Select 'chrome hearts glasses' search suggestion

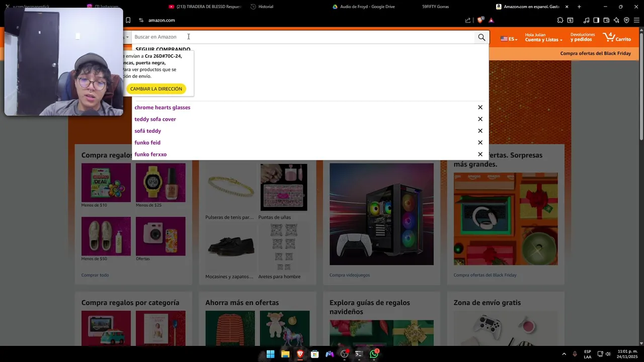click(163, 107)
